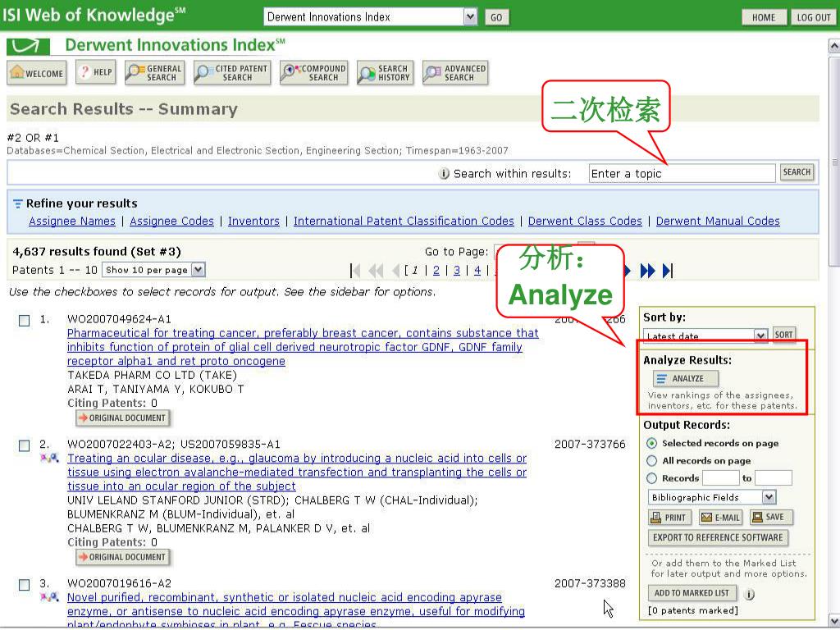Go to results page 4
This screenshot has width=840, height=630.
pyautogui.click(x=477, y=271)
